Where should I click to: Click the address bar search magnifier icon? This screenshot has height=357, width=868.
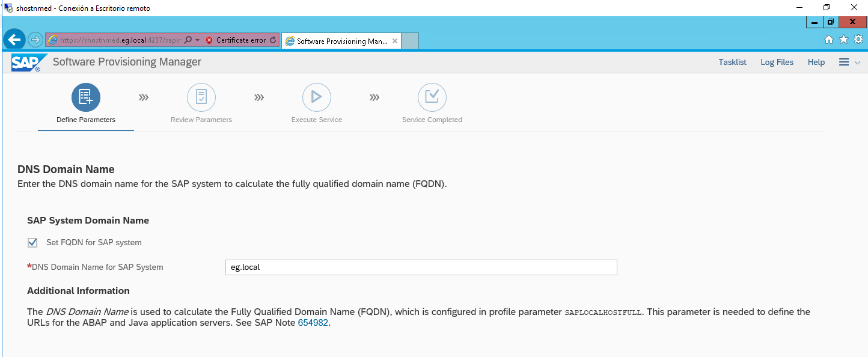(x=188, y=40)
